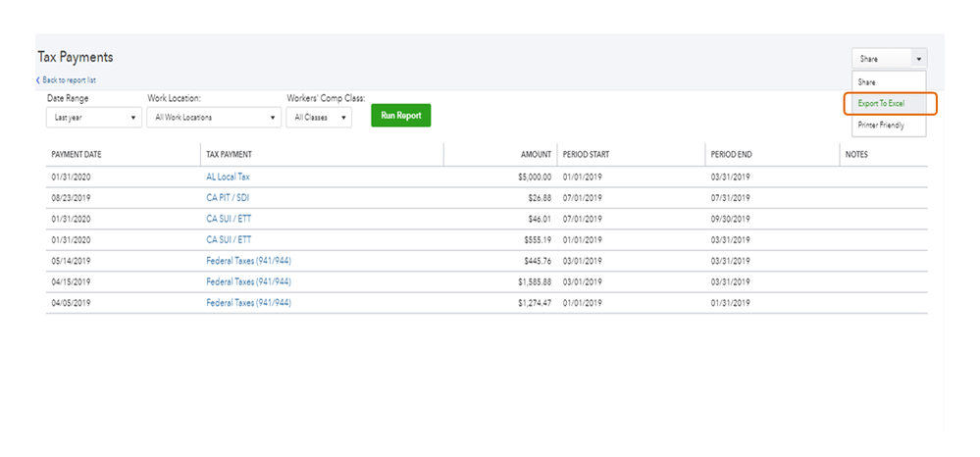Open Federal Taxes link dated 04/05/2019
The height and width of the screenshot is (457, 980).
point(248,303)
